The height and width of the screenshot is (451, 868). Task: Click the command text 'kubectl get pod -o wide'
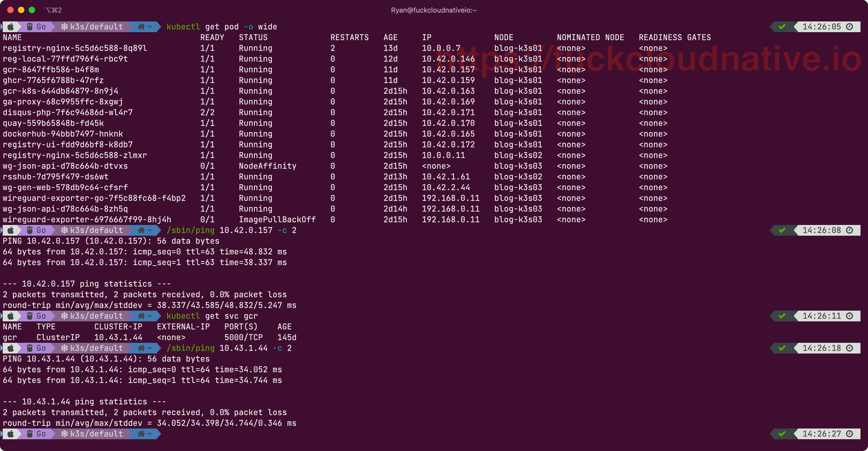coord(222,27)
